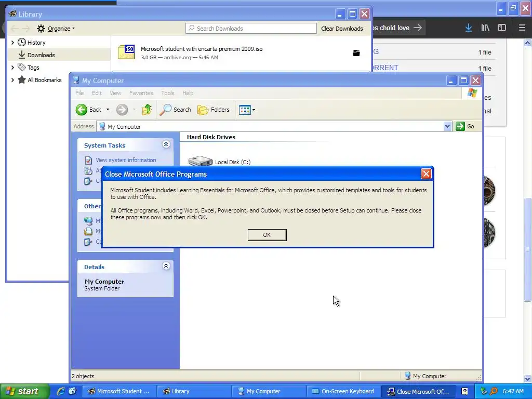
Task: Click the Search Downloads field in Library
Action: point(251,29)
